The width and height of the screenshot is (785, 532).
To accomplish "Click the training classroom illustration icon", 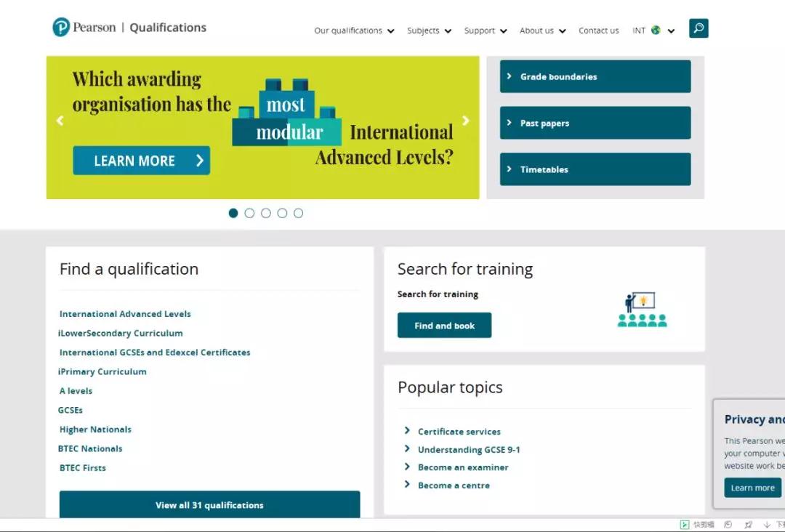I will point(642,310).
